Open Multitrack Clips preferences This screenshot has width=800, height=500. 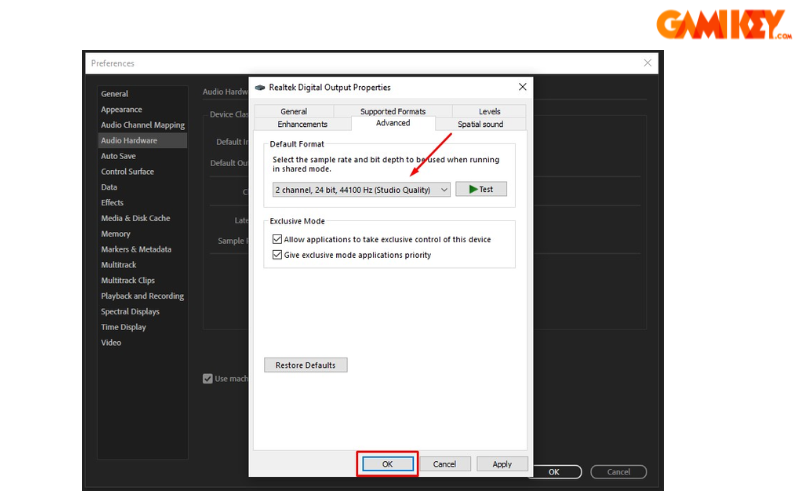tap(128, 280)
